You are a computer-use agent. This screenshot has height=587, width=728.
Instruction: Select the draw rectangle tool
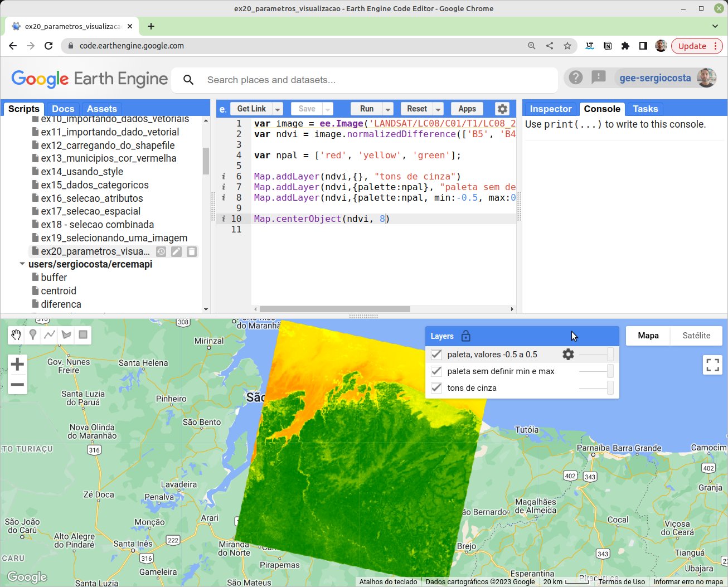pos(83,334)
